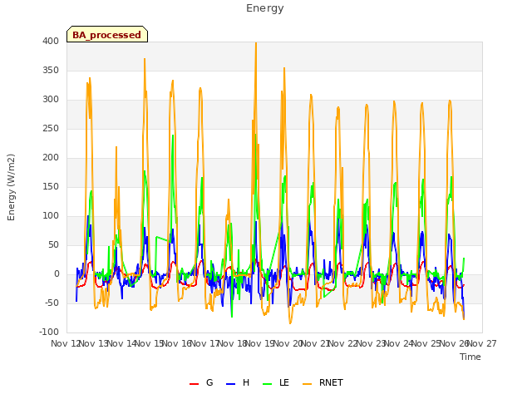Click the Time x-axis title

[470, 357]
